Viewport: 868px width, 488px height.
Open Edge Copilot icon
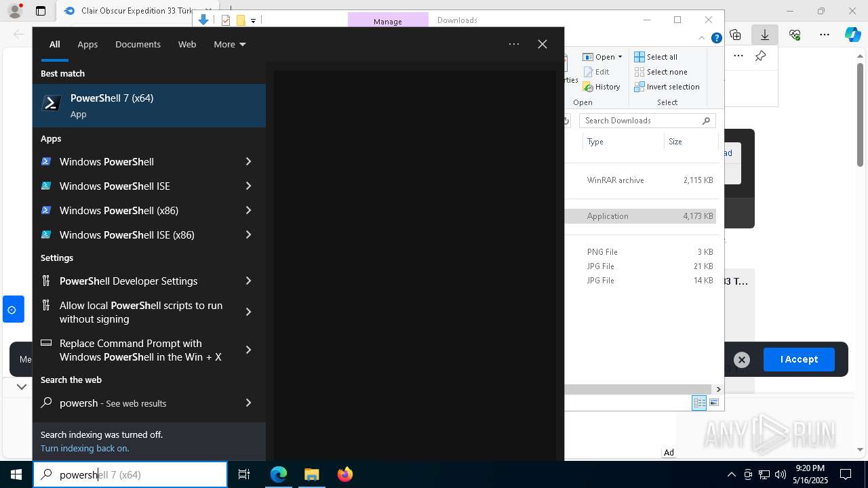853,35
